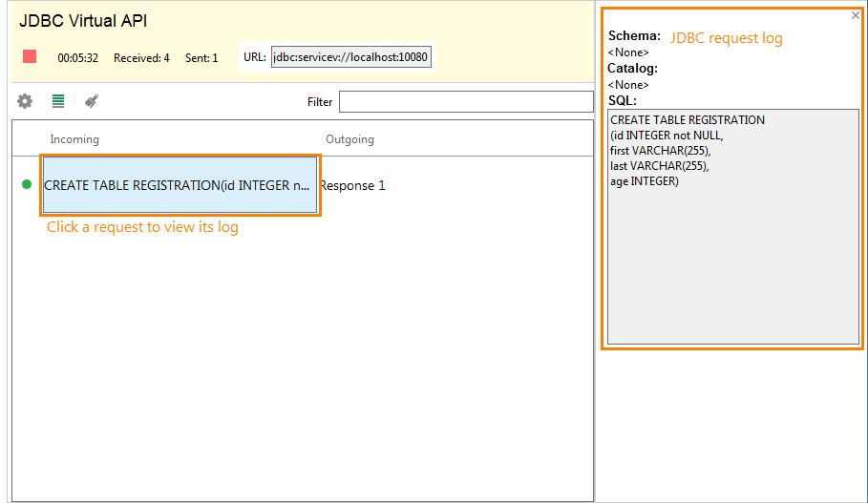Click the 'first VARCHAR(255),' line in SQL
868x503 pixels.
[x=661, y=151]
